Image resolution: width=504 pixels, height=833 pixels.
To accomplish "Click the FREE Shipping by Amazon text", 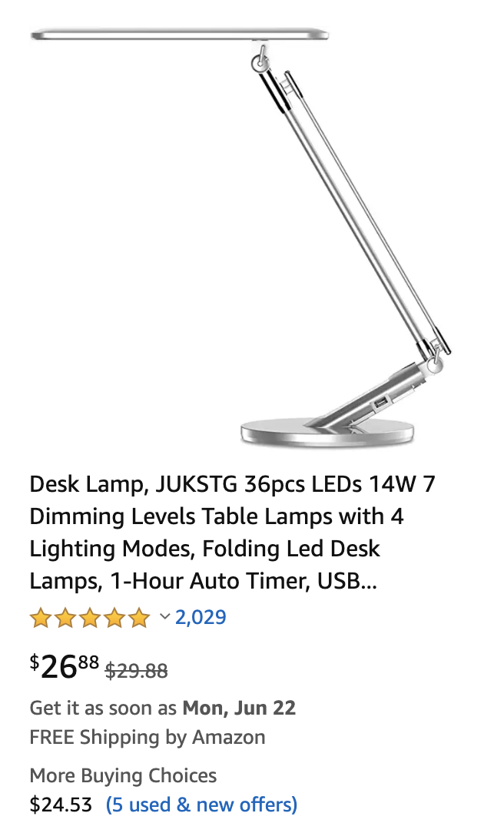I will click(x=148, y=738).
